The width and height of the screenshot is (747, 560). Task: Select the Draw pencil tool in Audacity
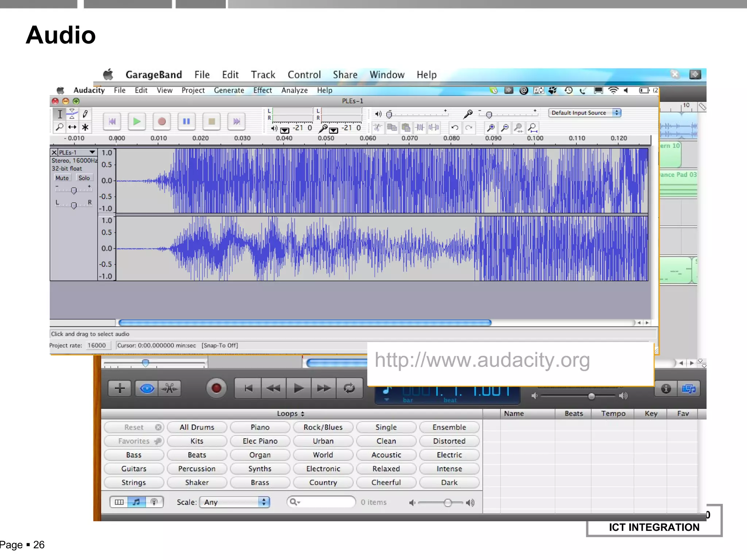click(x=85, y=114)
